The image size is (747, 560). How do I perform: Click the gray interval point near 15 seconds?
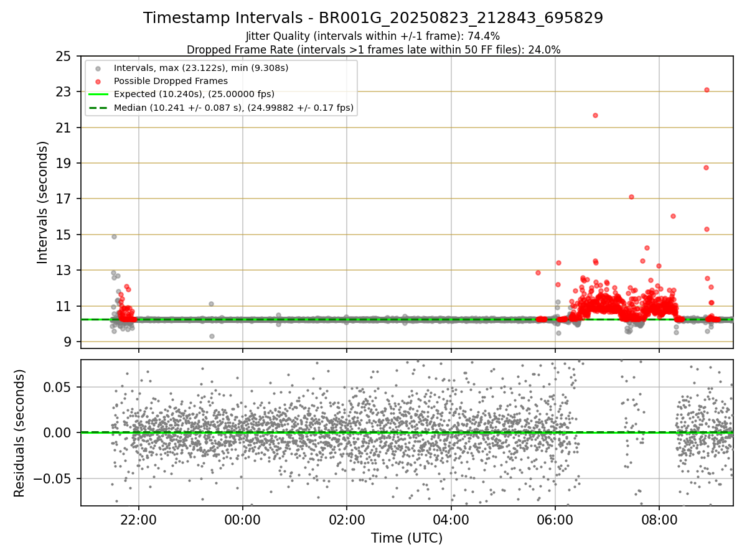click(x=114, y=236)
